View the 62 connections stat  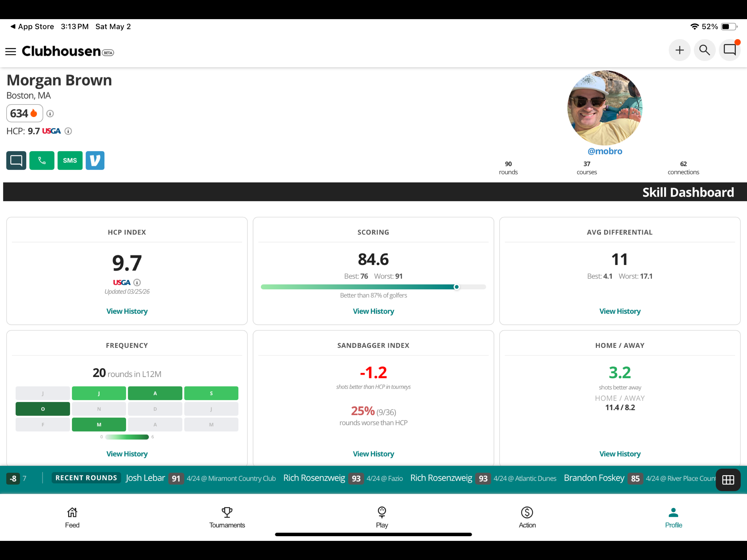pyautogui.click(x=683, y=168)
